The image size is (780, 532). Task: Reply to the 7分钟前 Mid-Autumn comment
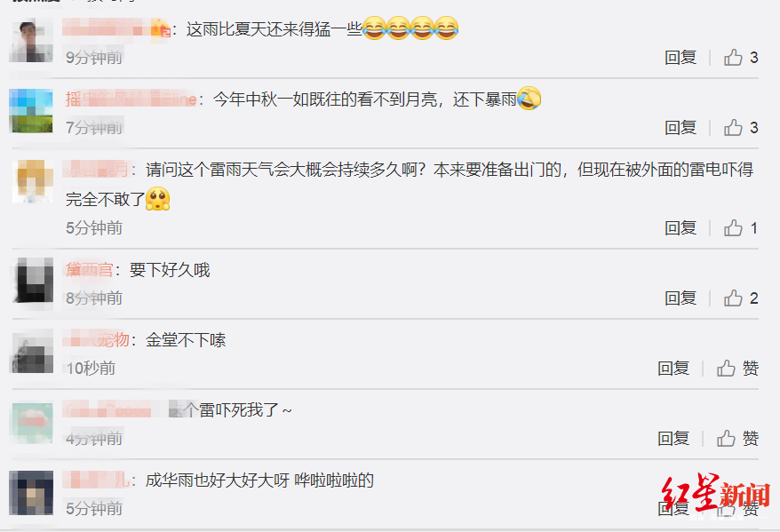tap(681, 128)
